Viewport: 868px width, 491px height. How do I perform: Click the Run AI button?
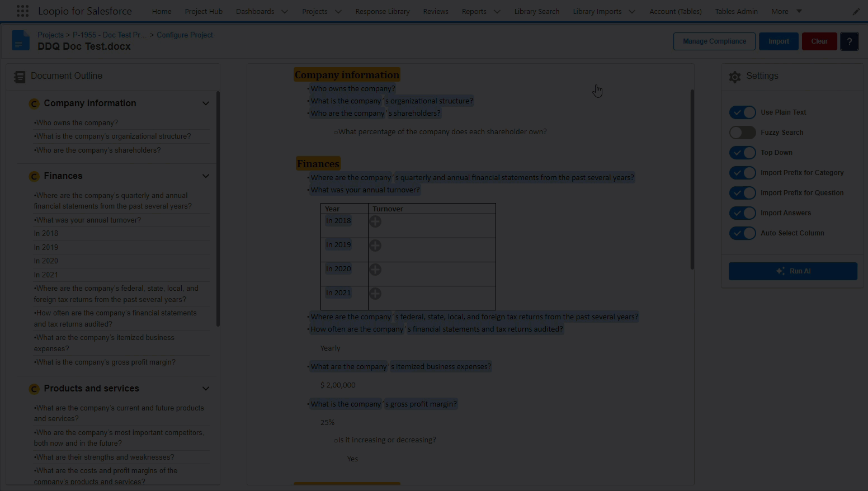point(792,271)
